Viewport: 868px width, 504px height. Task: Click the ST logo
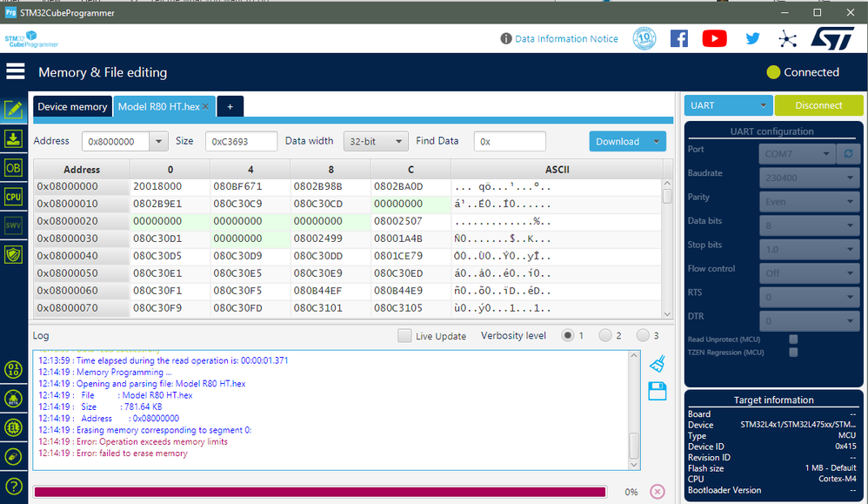pyautogui.click(x=832, y=39)
